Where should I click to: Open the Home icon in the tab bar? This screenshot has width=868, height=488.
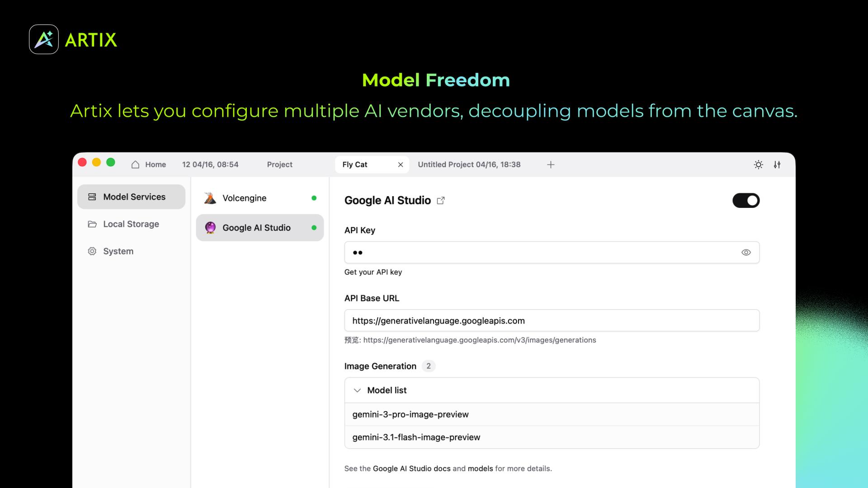pyautogui.click(x=135, y=164)
